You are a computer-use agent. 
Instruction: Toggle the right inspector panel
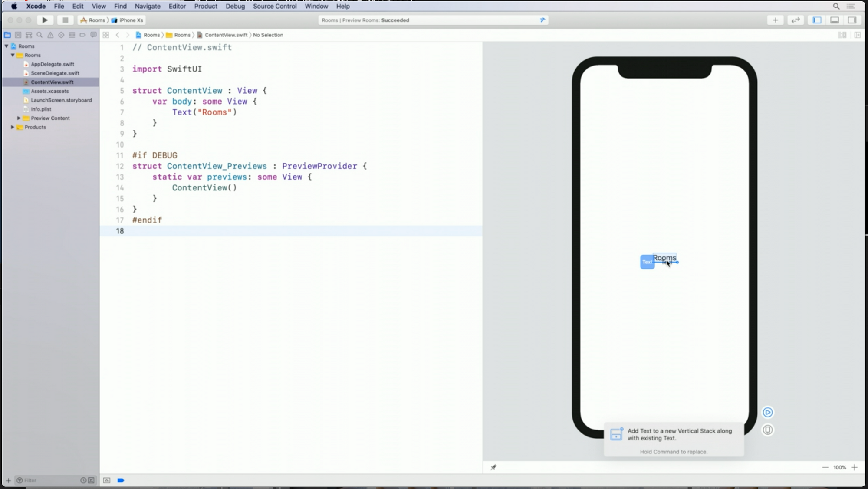click(852, 20)
